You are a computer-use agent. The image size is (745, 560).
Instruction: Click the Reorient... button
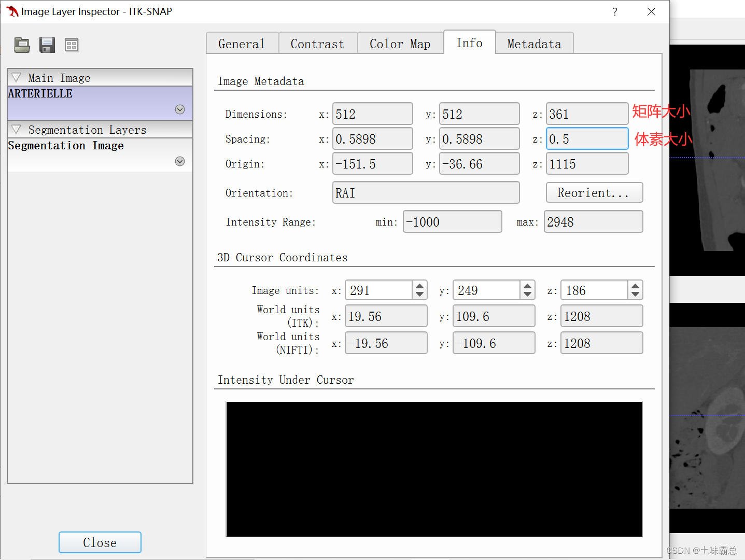point(594,192)
